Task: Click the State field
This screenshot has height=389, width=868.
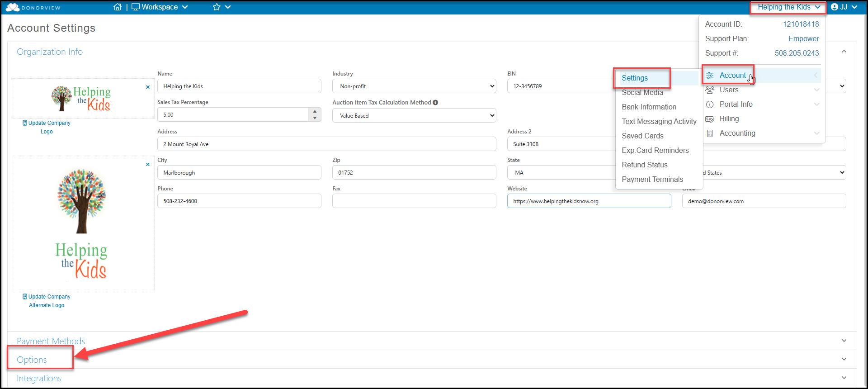Action: pyautogui.click(x=561, y=172)
